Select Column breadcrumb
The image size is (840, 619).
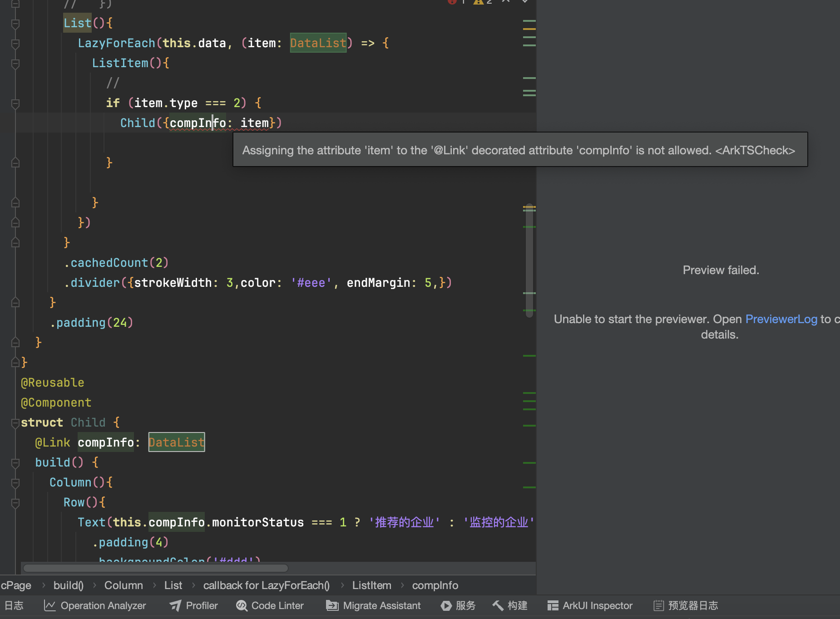click(x=124, y=585)
